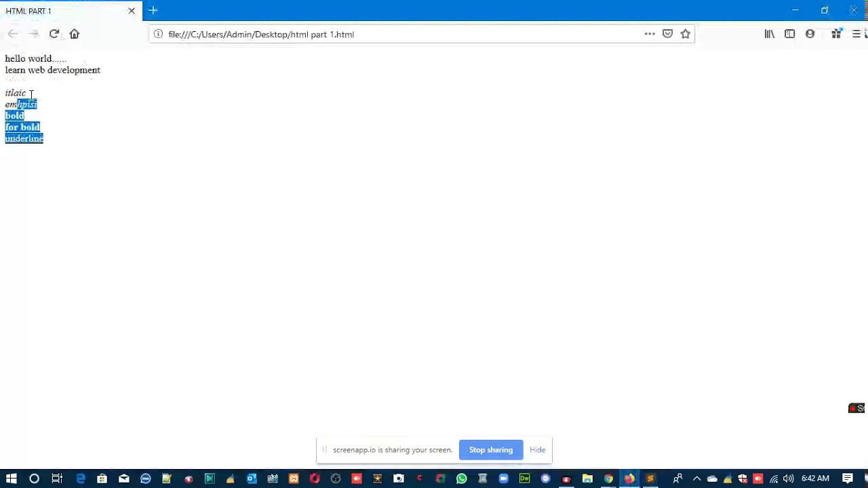The height and width of the screenshot is (488, 868).
Task: Close the HTML PART 1 tab
Action: (132, 11)
